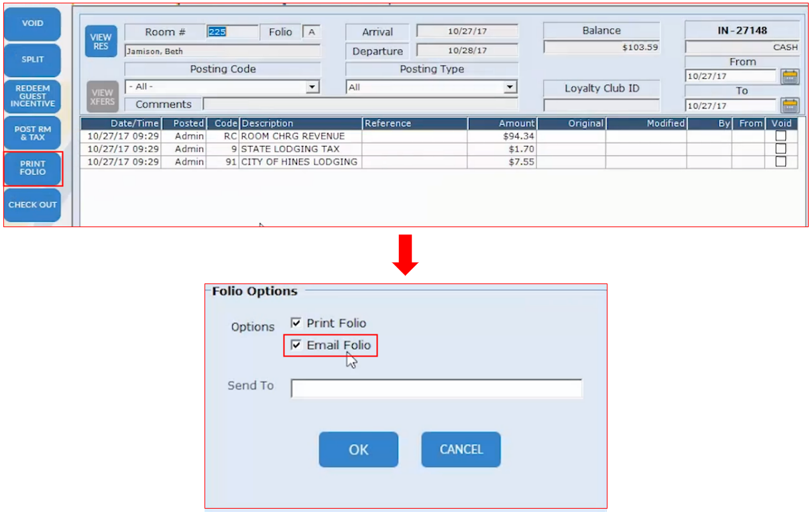This screenshot has width=812, height=512.
Task: Check Void box for ROOM CHRG REVENUE
Action: (780, 136)
